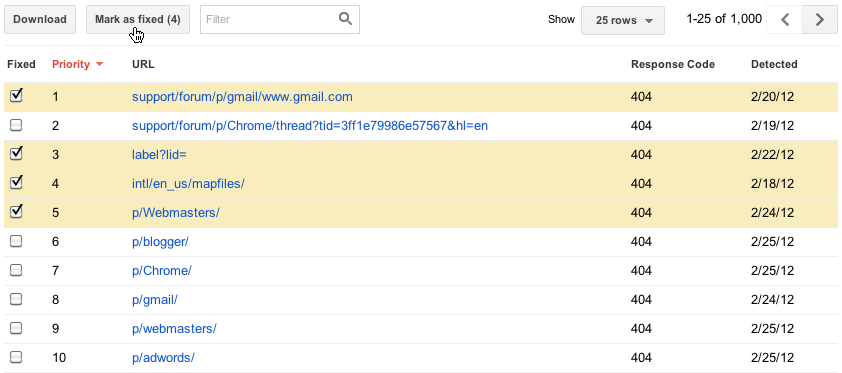Open the p/Chrome/ URL link

tap(162, 270)
